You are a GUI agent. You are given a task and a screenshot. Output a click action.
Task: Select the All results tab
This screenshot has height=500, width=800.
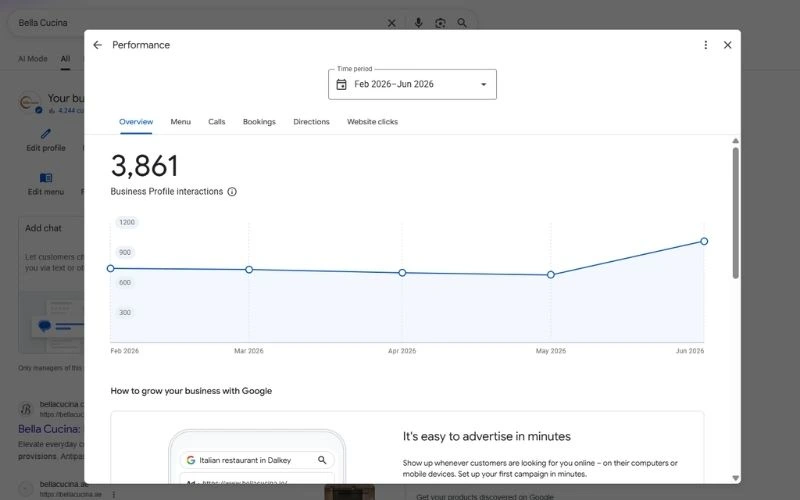point(65,59)
